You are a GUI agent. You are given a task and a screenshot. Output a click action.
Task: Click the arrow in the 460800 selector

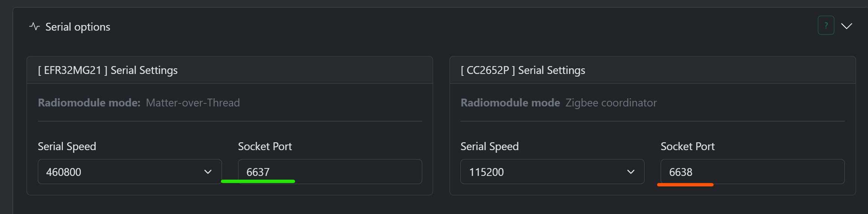208,172
